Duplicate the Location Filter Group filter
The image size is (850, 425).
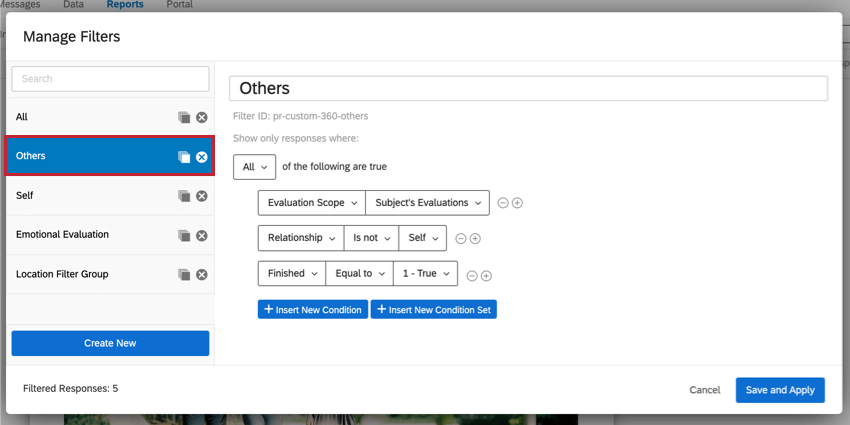tap(184, 274)
